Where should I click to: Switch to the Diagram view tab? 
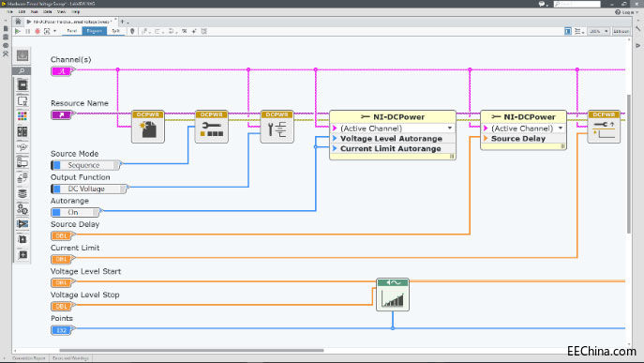click(x=95, y=31)
